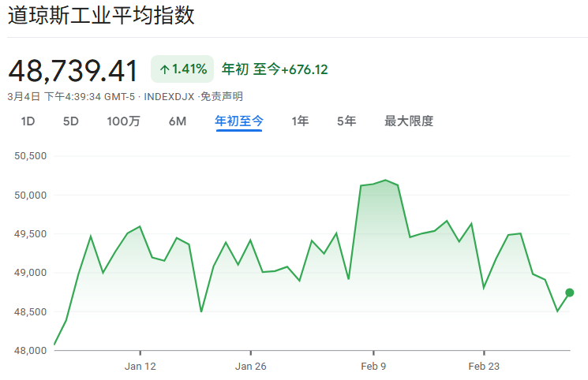Click the 50,000 y-axis label

click(30, 196)
